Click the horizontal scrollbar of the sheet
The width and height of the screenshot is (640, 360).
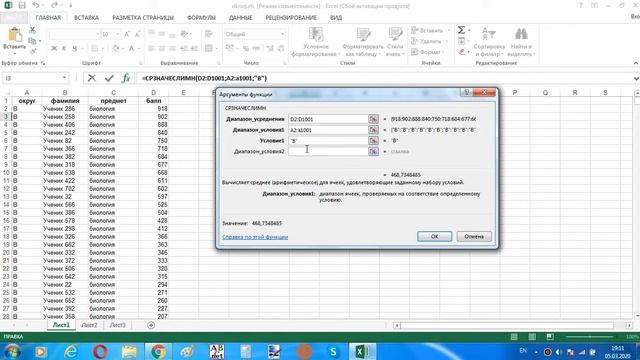click(507, 325)
